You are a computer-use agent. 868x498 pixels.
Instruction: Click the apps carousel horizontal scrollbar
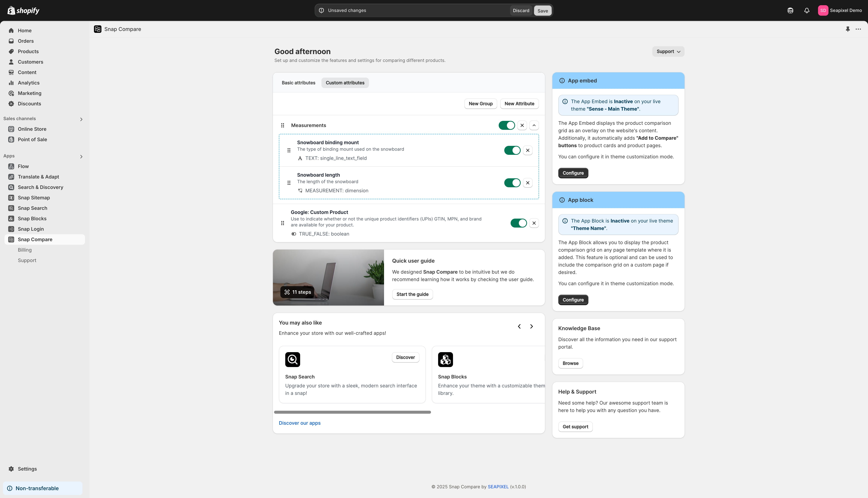click(x=352, y=412)
